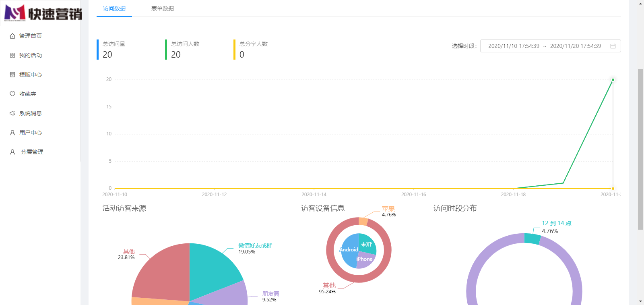Image resolution: width=644 pixels, height=305 pixels.
Task: Click the 朋友圈 9.52% label
Action: pos(270,297)
